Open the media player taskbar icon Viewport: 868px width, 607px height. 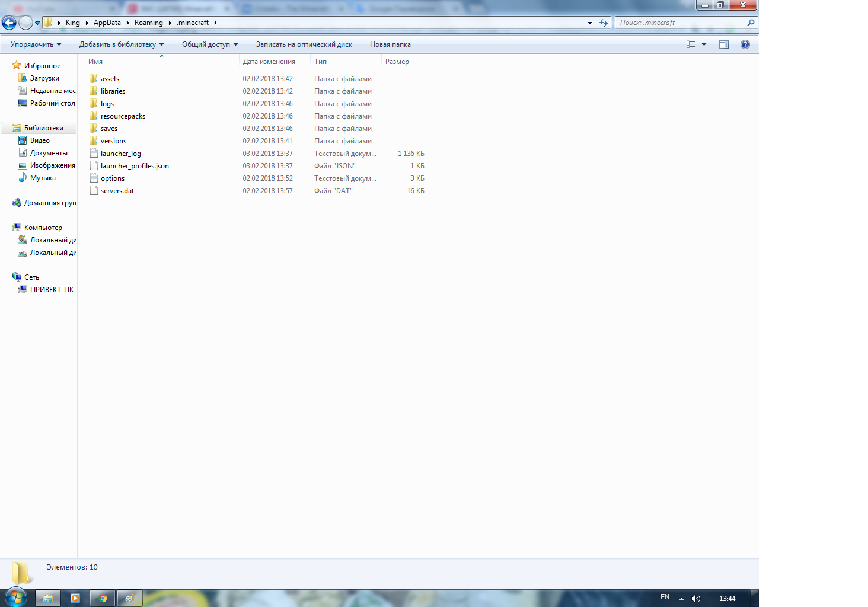point(75,598)
